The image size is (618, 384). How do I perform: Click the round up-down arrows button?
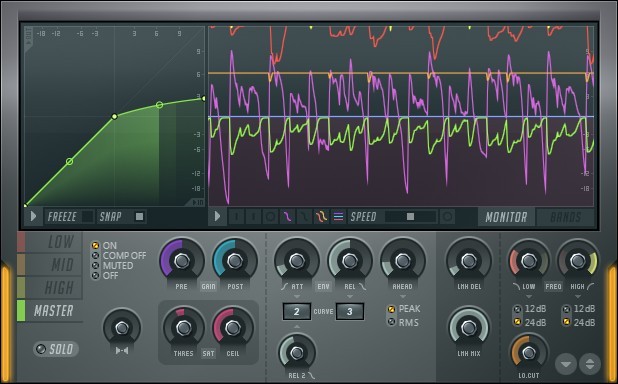tap(590, 364)
